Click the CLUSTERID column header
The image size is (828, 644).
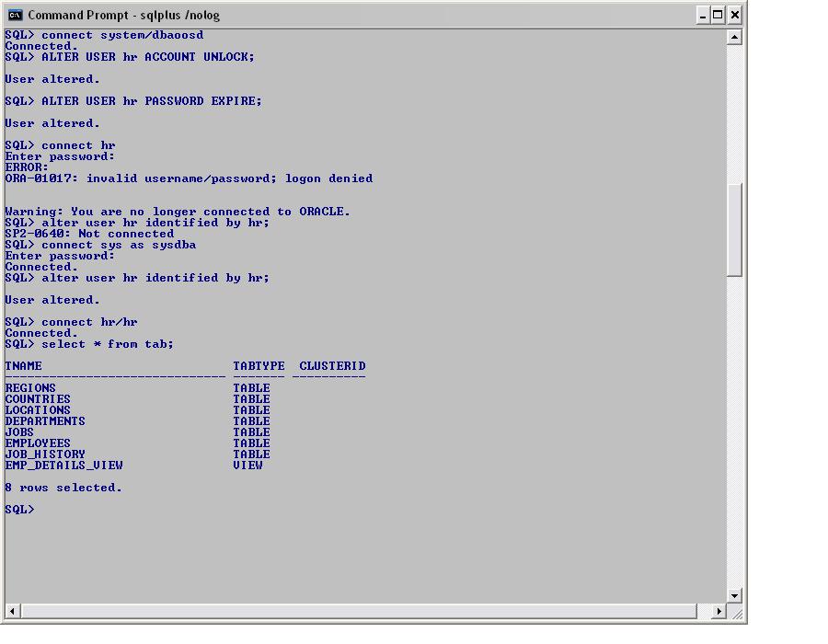click(332, 366)
